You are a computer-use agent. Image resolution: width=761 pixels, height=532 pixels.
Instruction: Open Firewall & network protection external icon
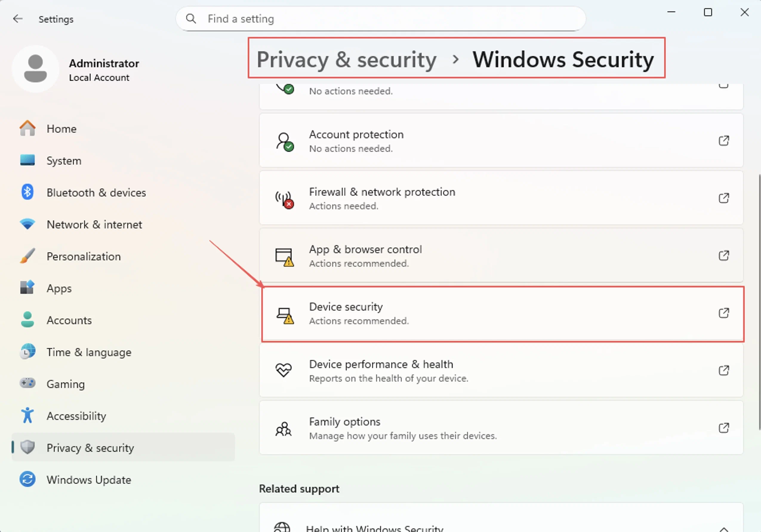click(724, 198)
